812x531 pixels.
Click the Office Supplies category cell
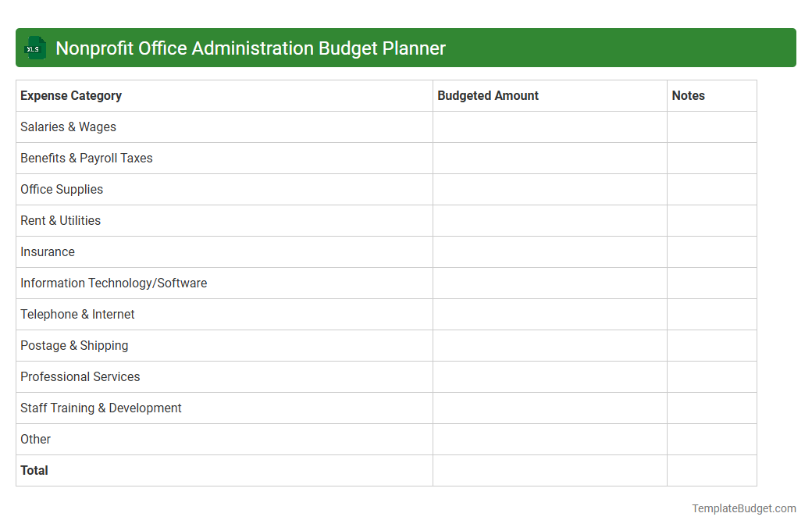(62, 189)
